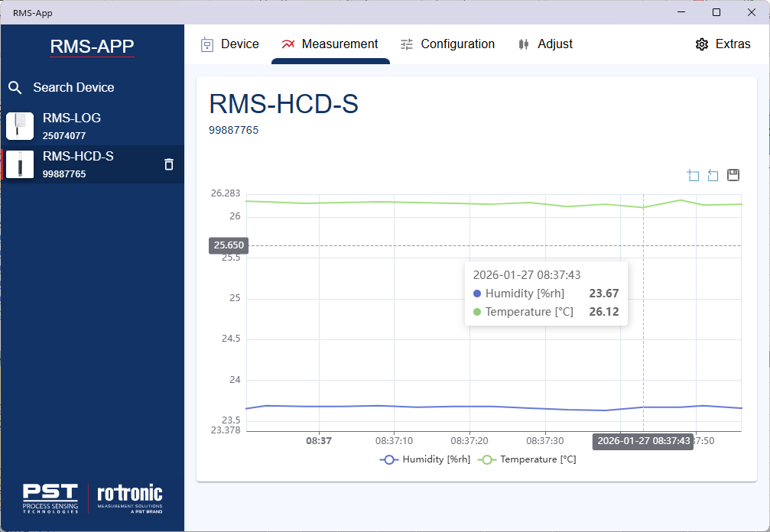Click the red zigzag icon on the Measurement tab
The image size is (770, 532).
[289, 44]
